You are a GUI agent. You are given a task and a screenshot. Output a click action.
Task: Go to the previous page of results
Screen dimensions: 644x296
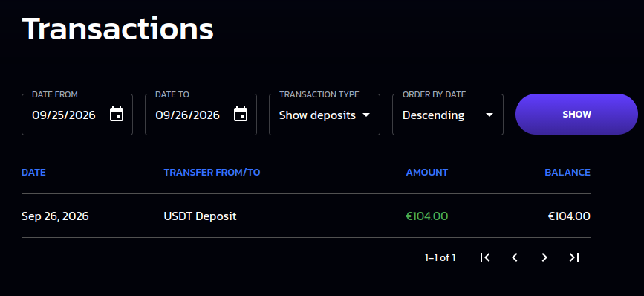tap(515, 257)
